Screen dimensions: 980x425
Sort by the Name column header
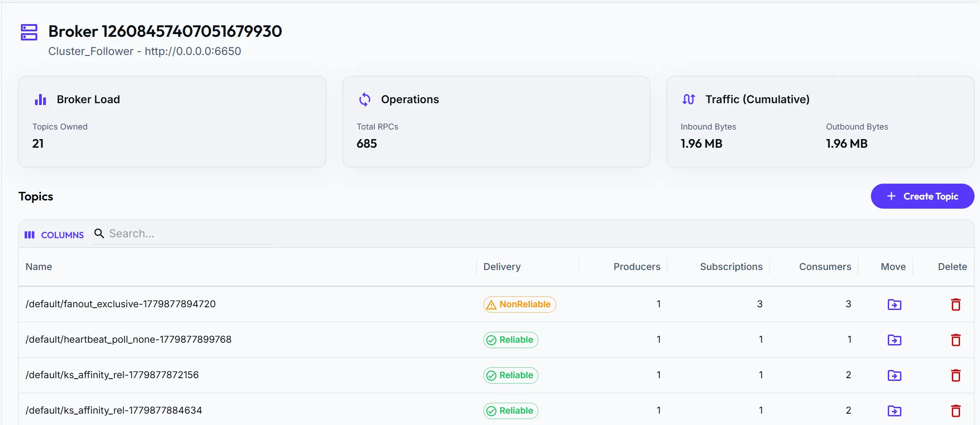point(39,267)
